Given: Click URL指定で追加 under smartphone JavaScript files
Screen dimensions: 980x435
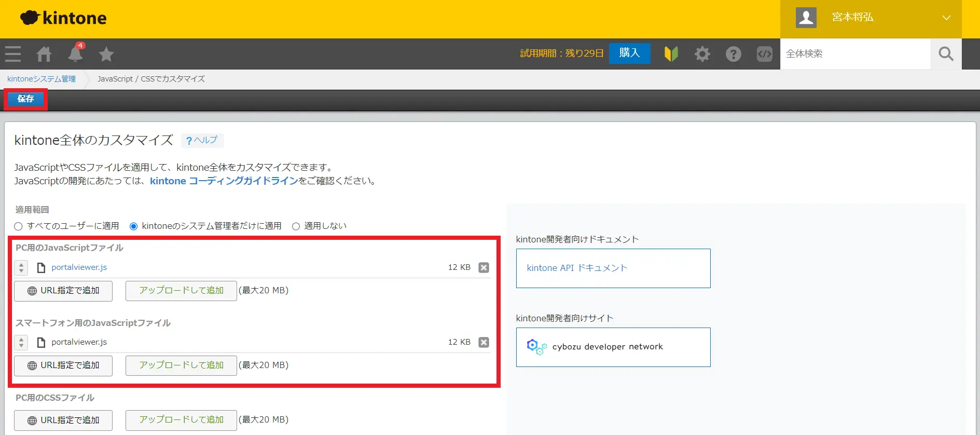Looking at the screenshot, I should (x=63, y=365).
